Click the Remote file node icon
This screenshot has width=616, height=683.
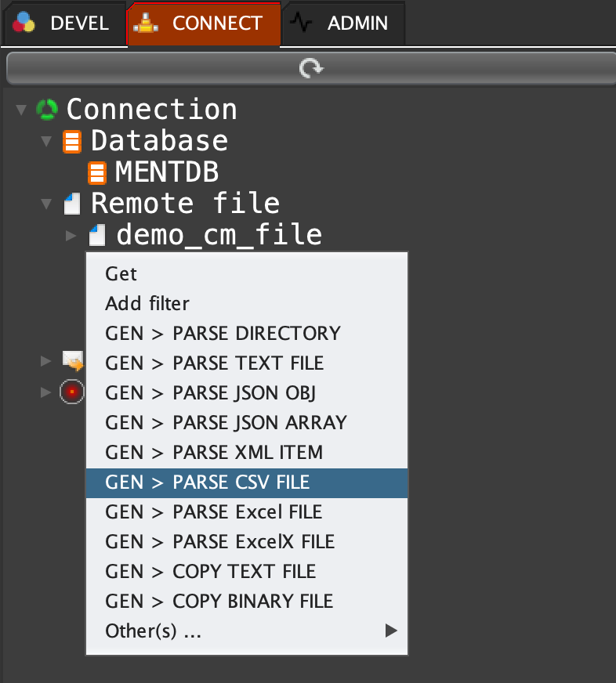pos(72,204)
